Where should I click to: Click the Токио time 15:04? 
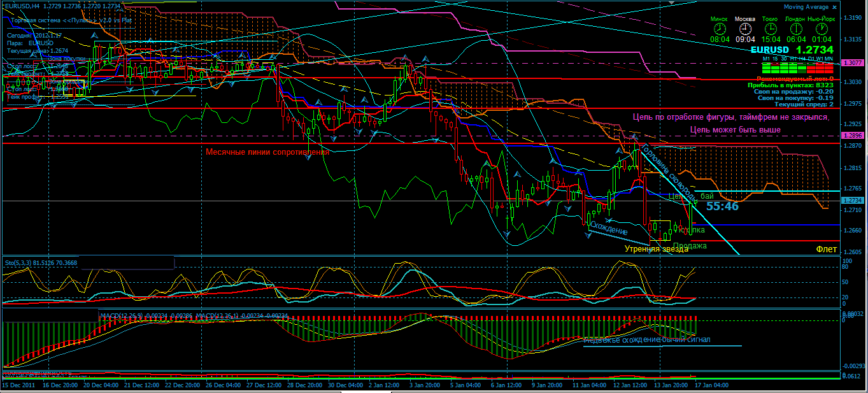coord(770,39)
